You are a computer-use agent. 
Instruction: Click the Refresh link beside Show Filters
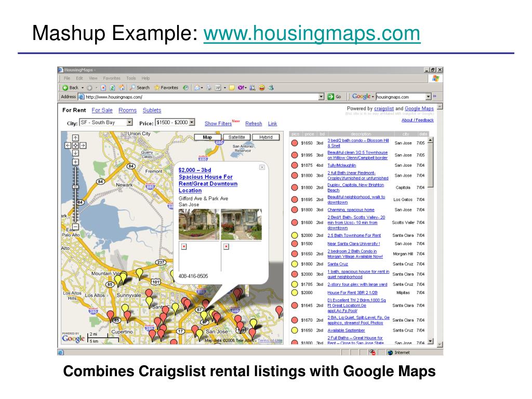(x=254, y=124)
